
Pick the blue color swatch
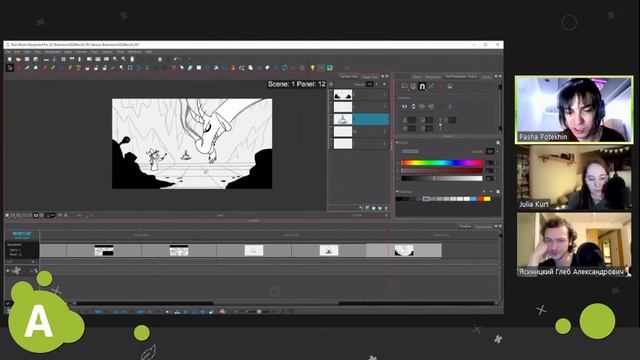pos(473,199)
